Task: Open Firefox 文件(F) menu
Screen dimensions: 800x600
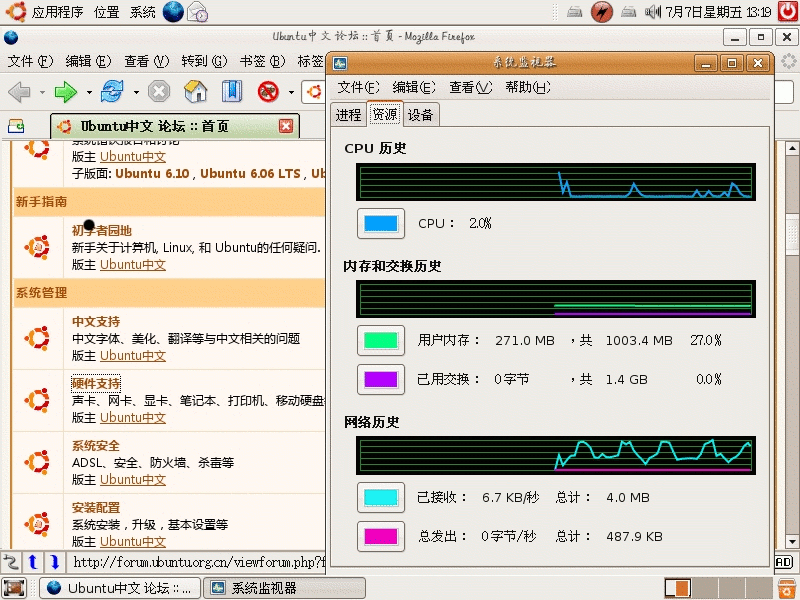Action: 30,62
